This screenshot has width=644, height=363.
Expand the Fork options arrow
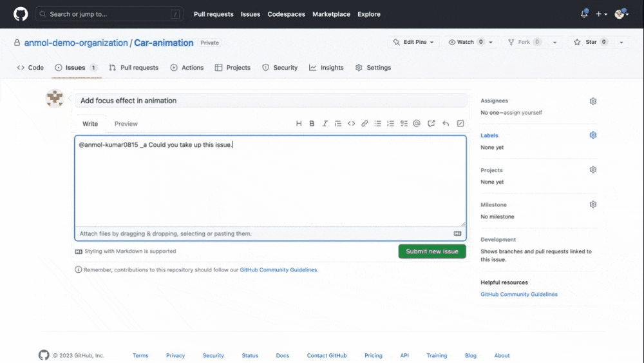click(x=555, y=43)
